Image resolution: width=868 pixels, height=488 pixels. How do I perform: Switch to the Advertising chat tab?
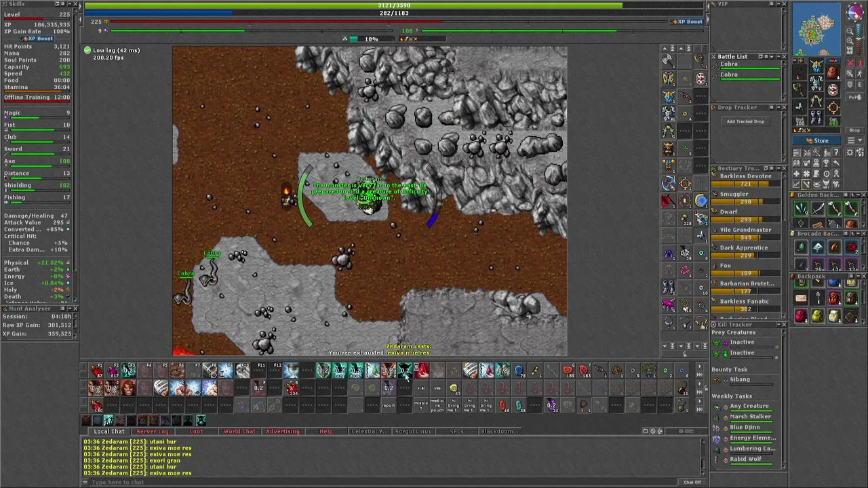283,432
